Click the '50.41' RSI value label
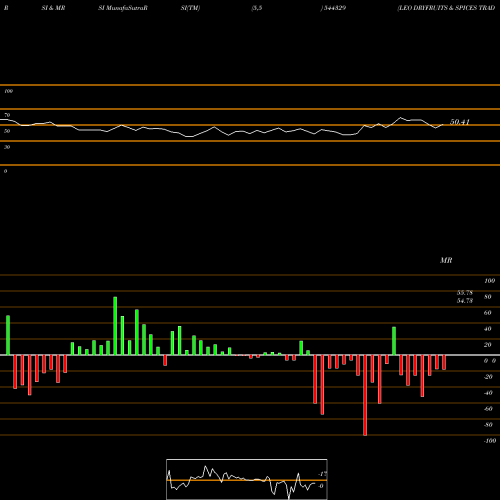Image resolution: width=500 pixels, height=500 pixels. pos(460,122)
